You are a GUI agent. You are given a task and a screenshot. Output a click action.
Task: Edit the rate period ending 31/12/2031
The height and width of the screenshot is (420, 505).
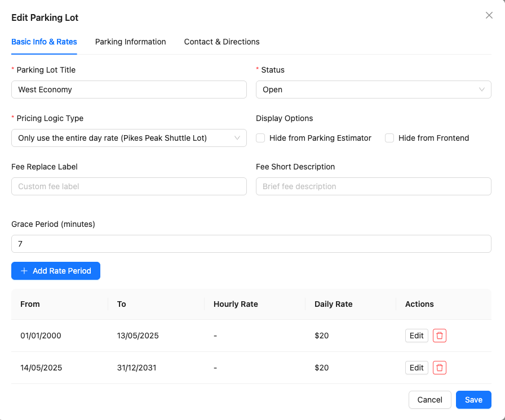[417, 368]
